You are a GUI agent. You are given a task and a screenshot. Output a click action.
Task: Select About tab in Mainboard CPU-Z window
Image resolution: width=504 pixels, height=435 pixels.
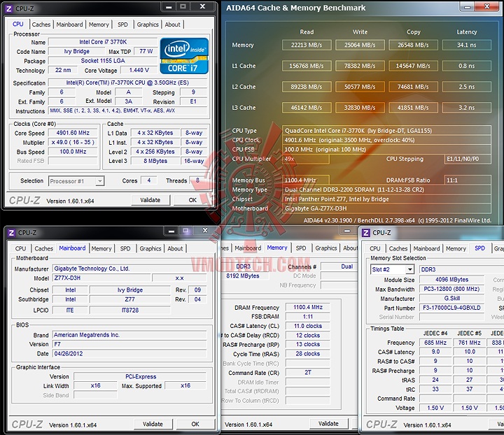[x=175, y=248]
